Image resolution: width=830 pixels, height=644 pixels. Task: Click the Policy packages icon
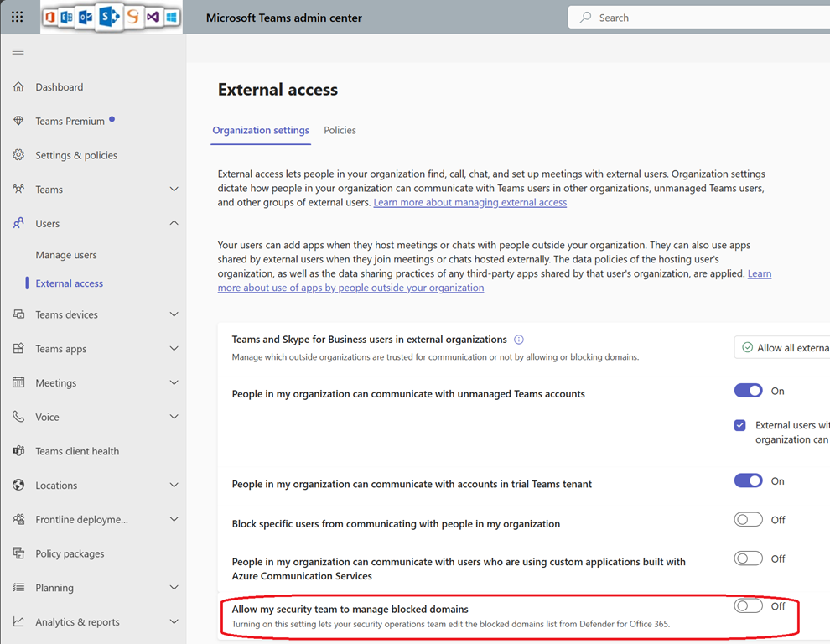[18, 553]
